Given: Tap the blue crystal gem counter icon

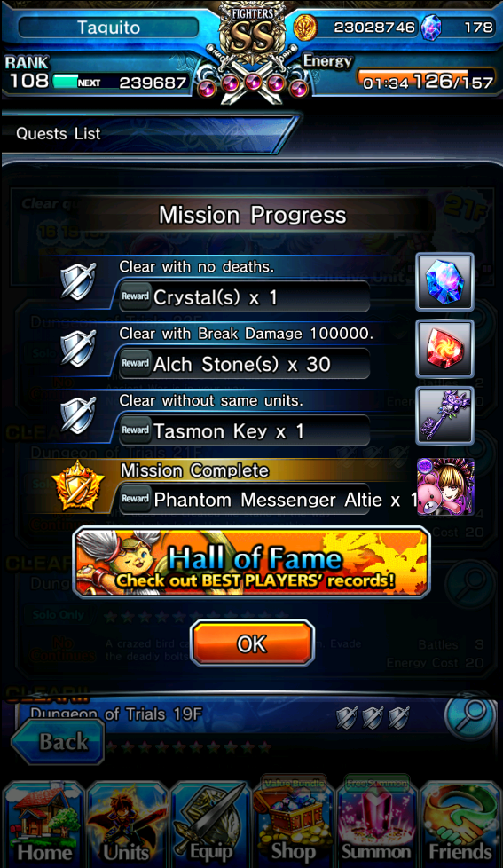Looking at the screenshot, I should coord(431,28).
